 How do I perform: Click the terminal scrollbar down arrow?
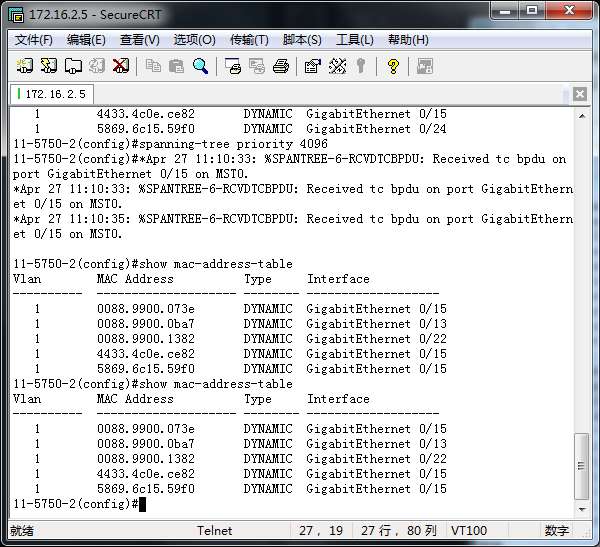(x=583, y=504)
